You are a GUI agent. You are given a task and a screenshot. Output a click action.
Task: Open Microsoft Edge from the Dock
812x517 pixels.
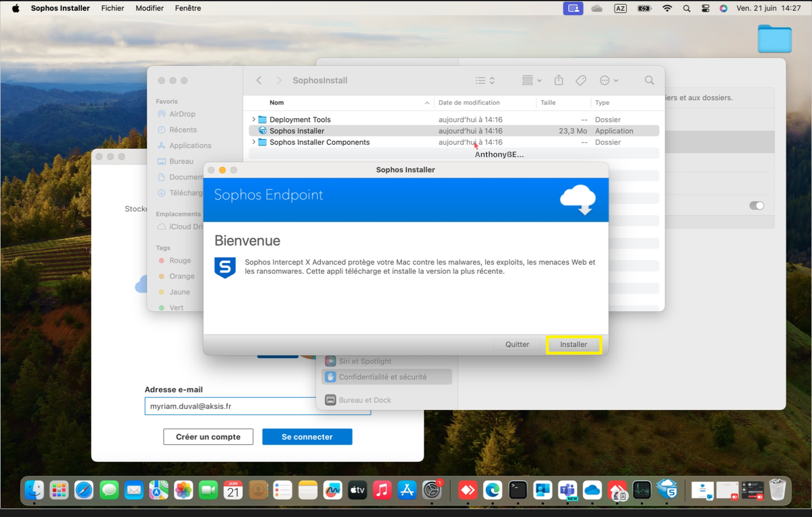[x=492, y=490]
